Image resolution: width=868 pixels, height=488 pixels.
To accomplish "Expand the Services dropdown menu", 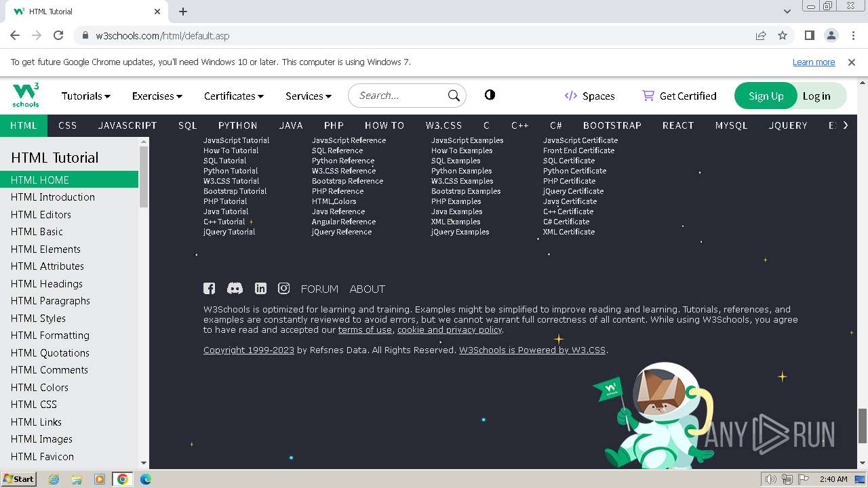I will tap(308, 96).
